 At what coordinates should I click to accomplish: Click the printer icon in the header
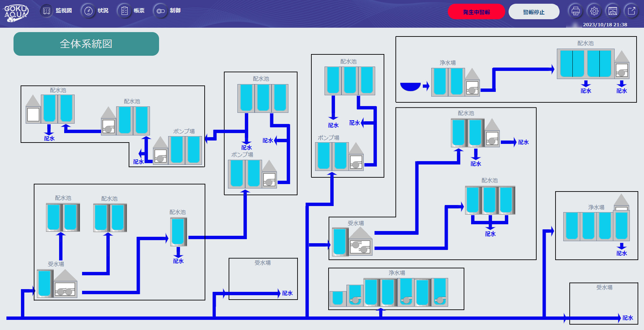[575, 11]
